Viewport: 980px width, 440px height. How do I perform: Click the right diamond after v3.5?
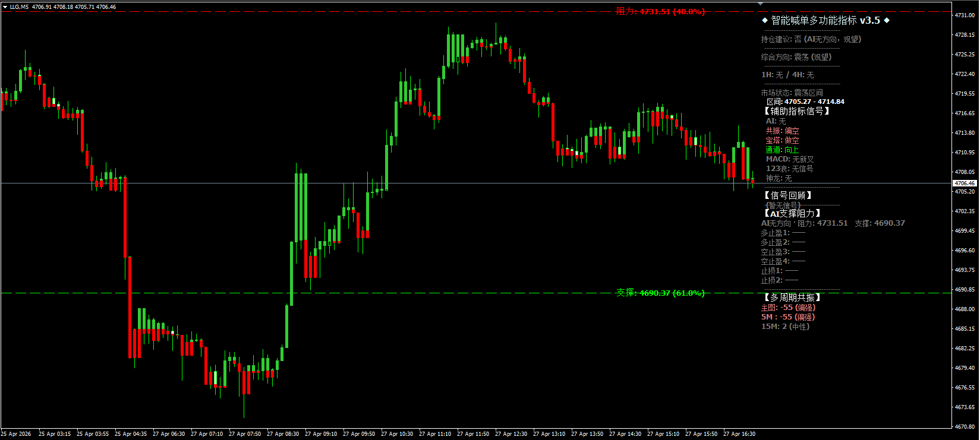pyautogui.click(x=887, y=21)
